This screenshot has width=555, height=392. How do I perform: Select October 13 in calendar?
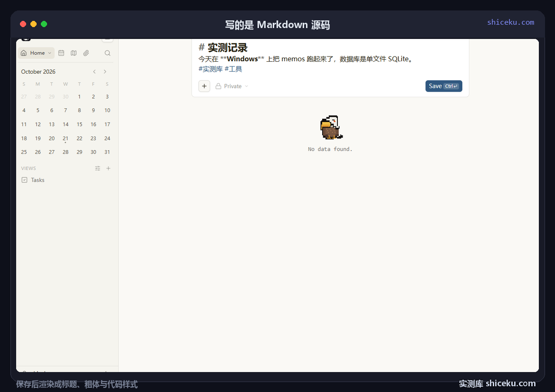click(52, 124)
